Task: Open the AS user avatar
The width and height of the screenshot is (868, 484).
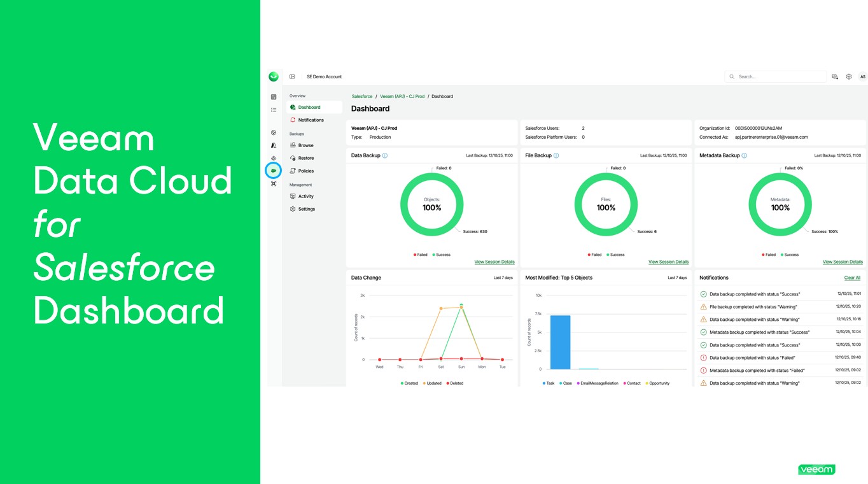Action: [x=862, y=76]
